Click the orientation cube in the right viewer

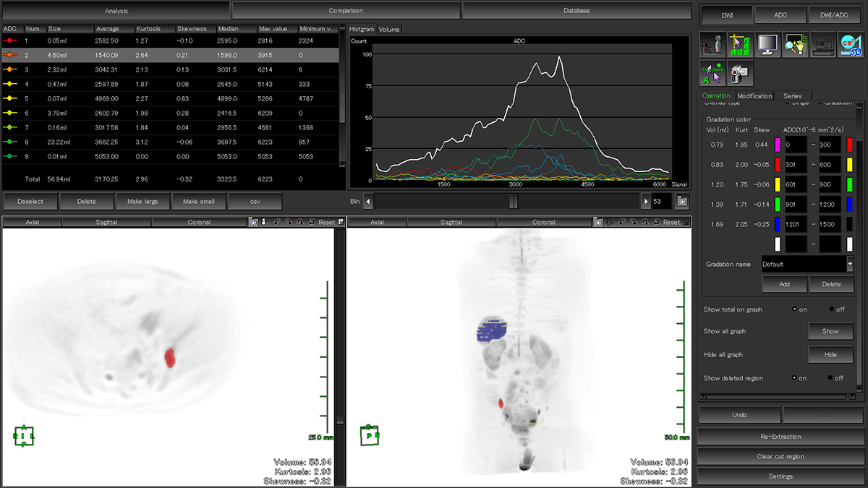click(x=370, y=435)
